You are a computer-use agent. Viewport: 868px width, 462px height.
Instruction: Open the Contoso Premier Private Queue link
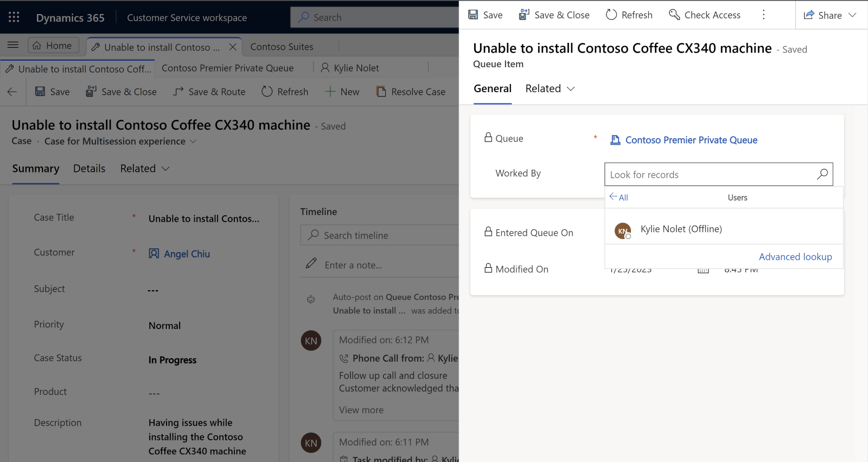click(x=691, y=140)
